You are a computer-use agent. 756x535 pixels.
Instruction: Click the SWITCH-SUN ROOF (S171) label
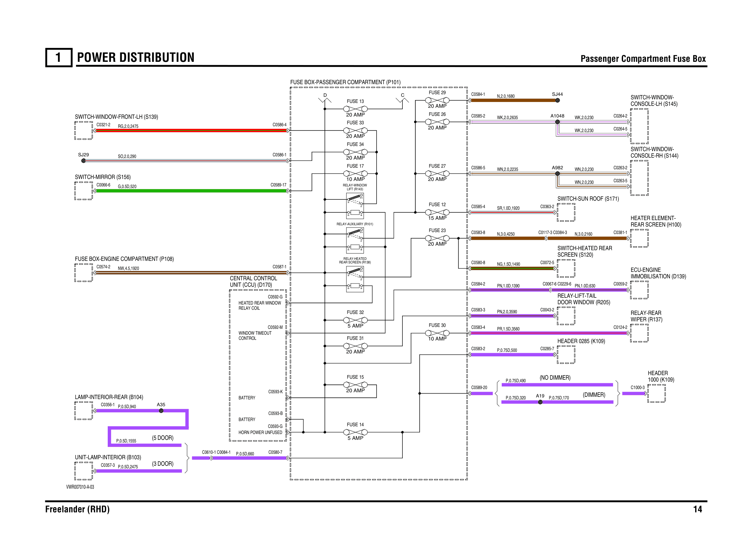[x=588, y=199]
